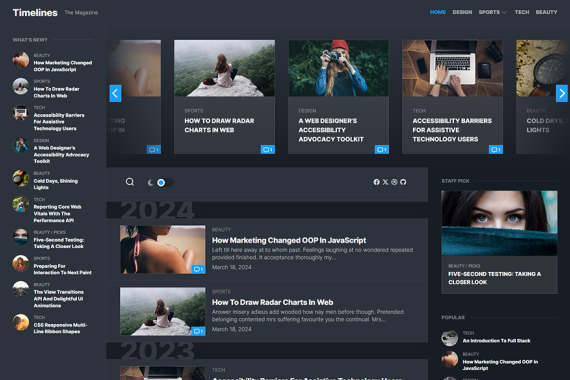Viewport: 570px width, 380px height.
Task: Open sidebar article Five-Second Testing
Action: (59, 243)
